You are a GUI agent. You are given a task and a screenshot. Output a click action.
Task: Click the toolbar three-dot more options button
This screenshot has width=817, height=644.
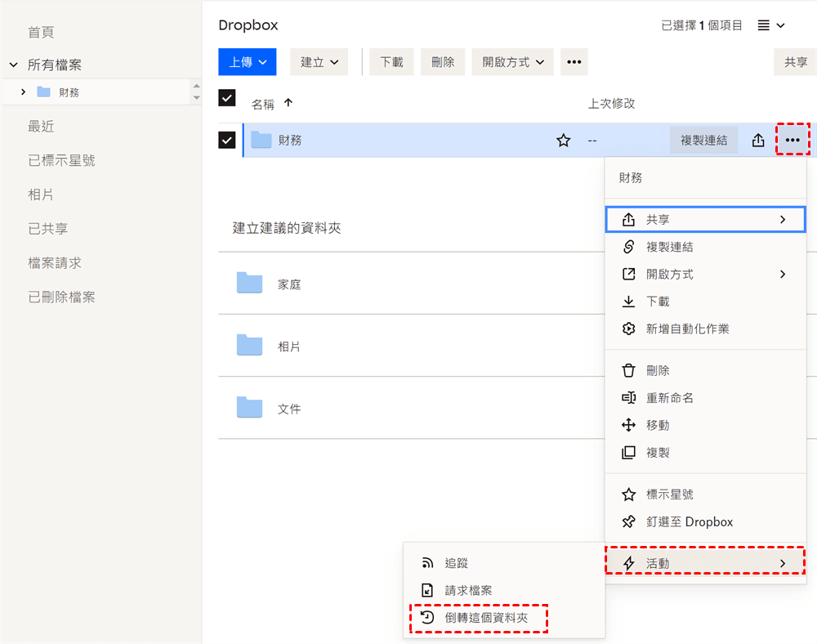click(x=574, y=62)
